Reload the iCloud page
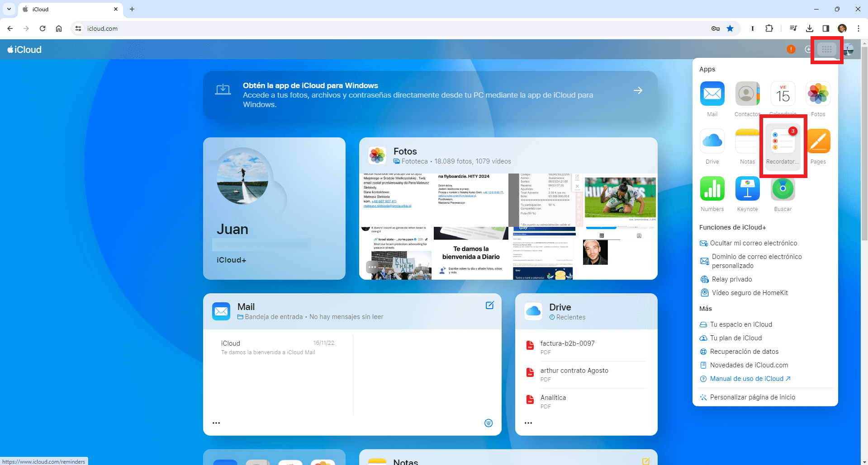Viewport: 868px width, 465px height. [x=43, y=28]
